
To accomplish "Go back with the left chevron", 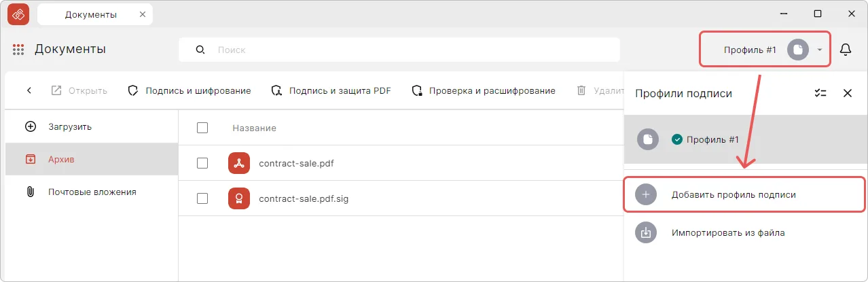I will [29, 90].
